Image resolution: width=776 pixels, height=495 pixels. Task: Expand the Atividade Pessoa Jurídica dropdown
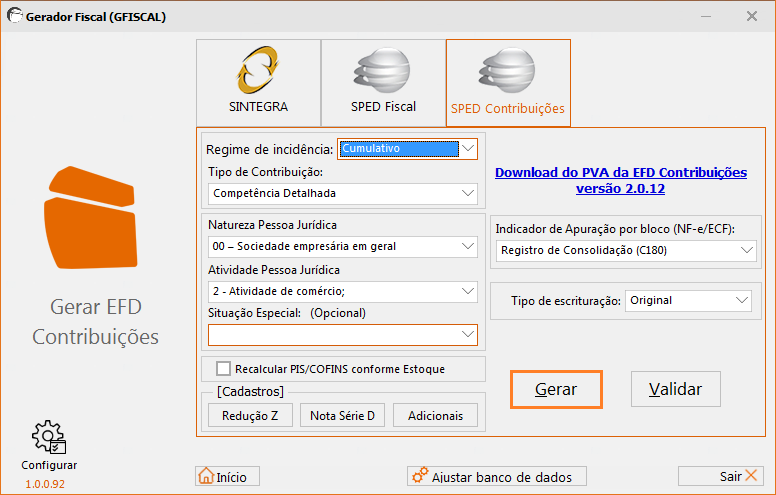pyautogui.click(x=342, y=292)
